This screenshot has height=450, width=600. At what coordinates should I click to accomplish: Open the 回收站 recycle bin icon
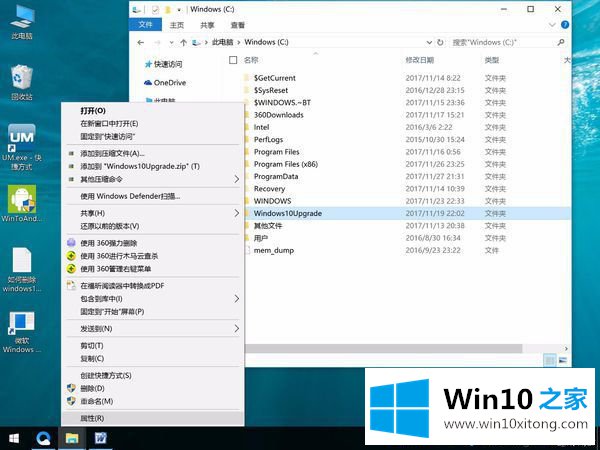(22, 80)
